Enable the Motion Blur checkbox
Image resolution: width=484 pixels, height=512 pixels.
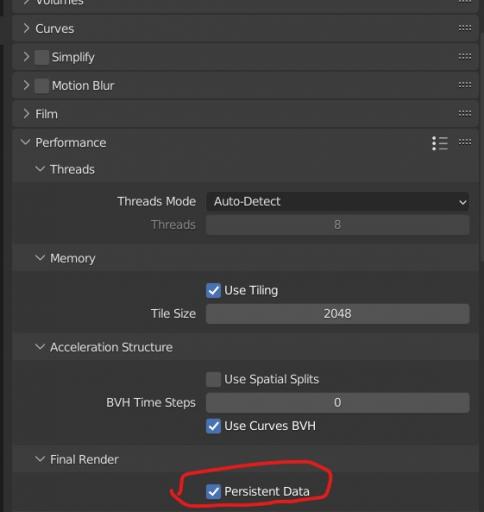click(42, 86)
